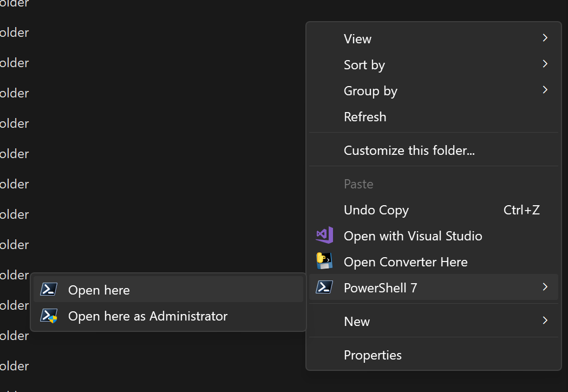The height and width of the screenshot is (392, 568).
Task: Click the Python icon beside Open Converter Here
Action: 324,262
